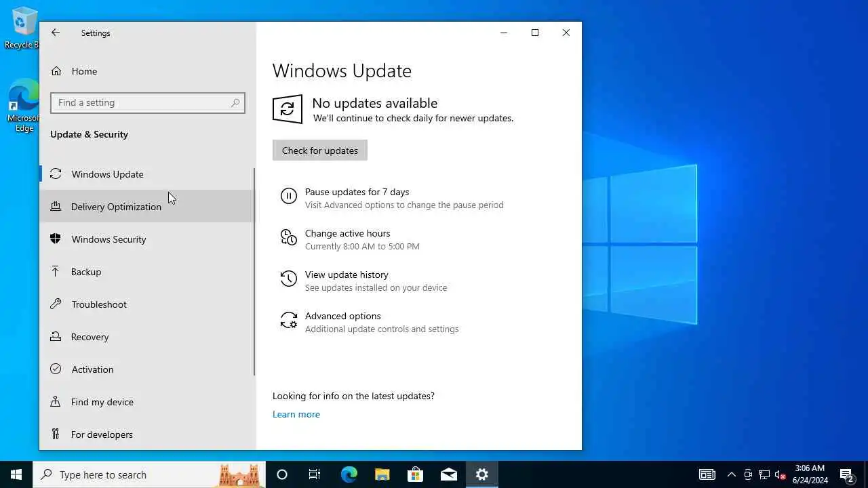Open File Explorer from the taskbar

coord(382,474)
